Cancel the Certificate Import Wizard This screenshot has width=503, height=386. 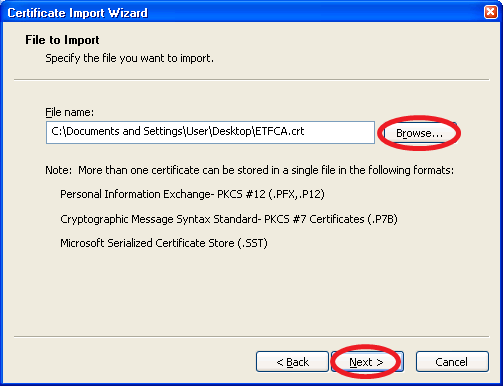(452, 362)
